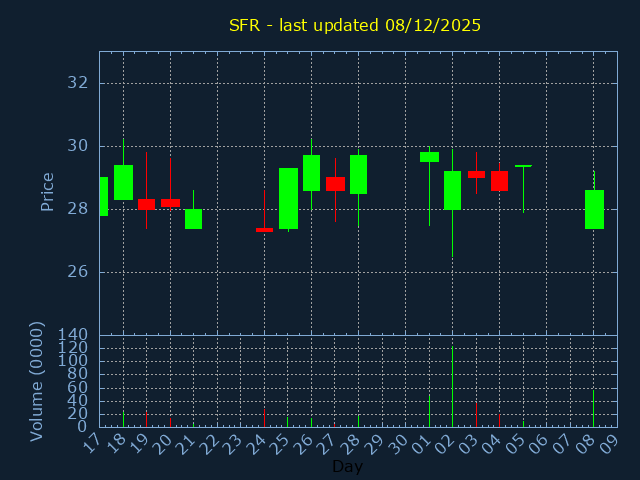Image resolution: width=640 pixels, height=480 pixels.
Task: Click the tall green candlestick on day 25
Action: coord(288,198)
